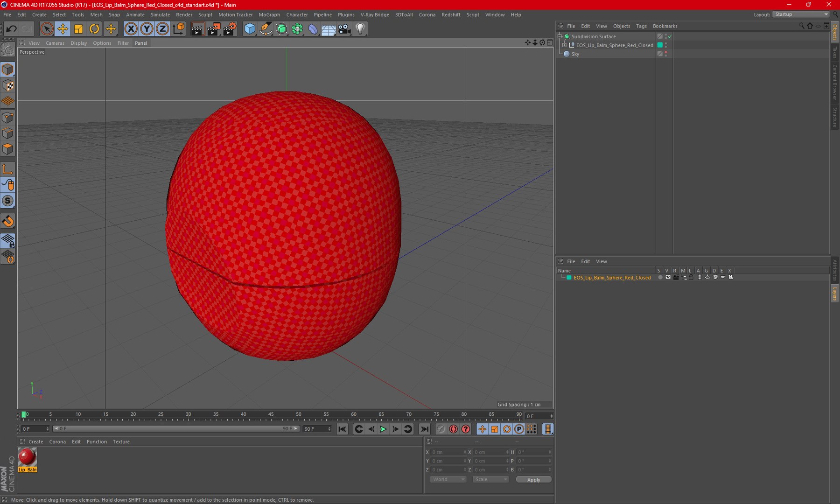Toggle Y axis lock

(x=147, y=29)
